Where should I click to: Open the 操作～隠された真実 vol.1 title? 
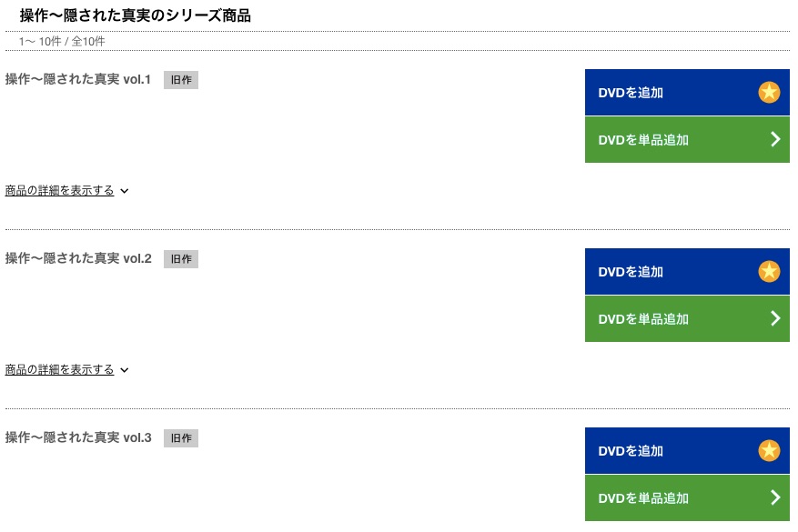coord(78,79)
